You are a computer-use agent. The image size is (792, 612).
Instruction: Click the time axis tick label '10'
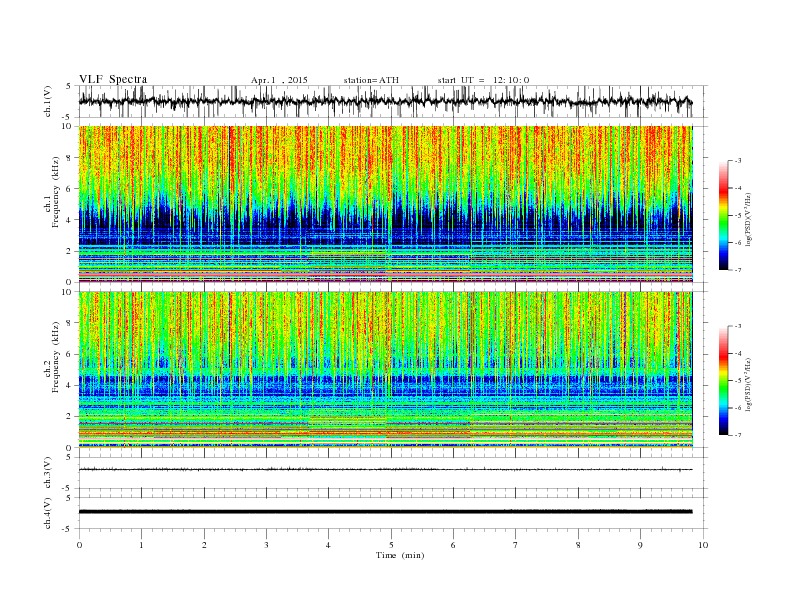point(703,545)
